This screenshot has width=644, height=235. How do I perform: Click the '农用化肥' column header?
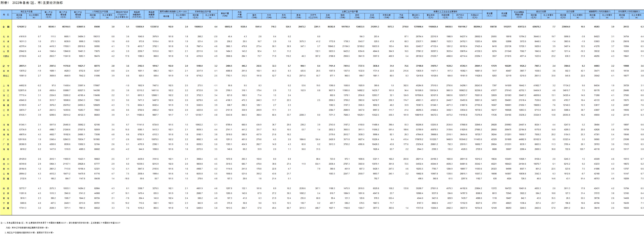tap(387, 16)
